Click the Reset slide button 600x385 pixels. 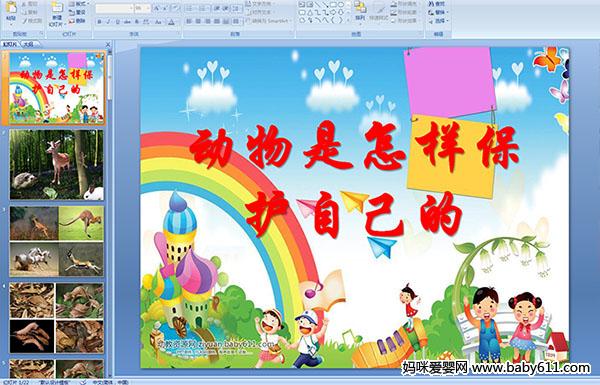point(78,13)
